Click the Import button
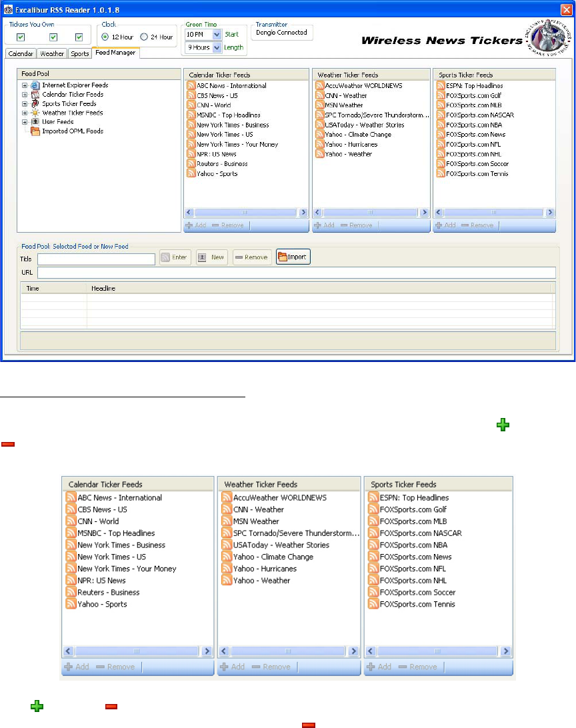 (x=293, y=257)
